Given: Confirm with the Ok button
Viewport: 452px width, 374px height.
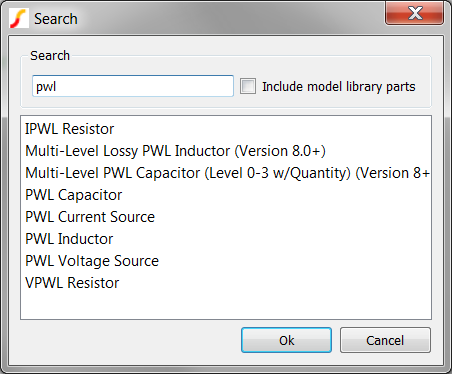Looking at the screenshot, I should point(286,340).
